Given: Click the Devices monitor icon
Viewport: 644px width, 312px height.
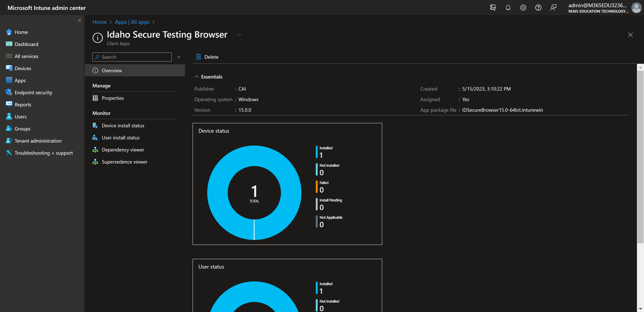Looking at the screenshot, I should pos(9,68).
